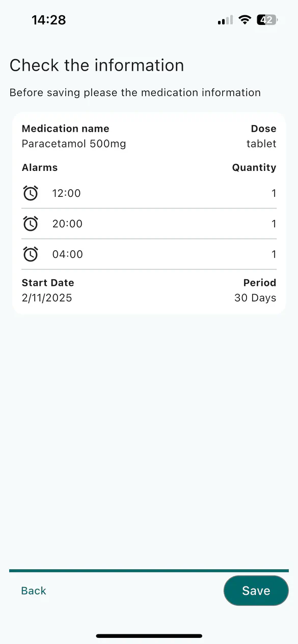Screen dimensions: 298x644
Task: Tap the Wi-Fi status icon
Action: tap(245, 20)
